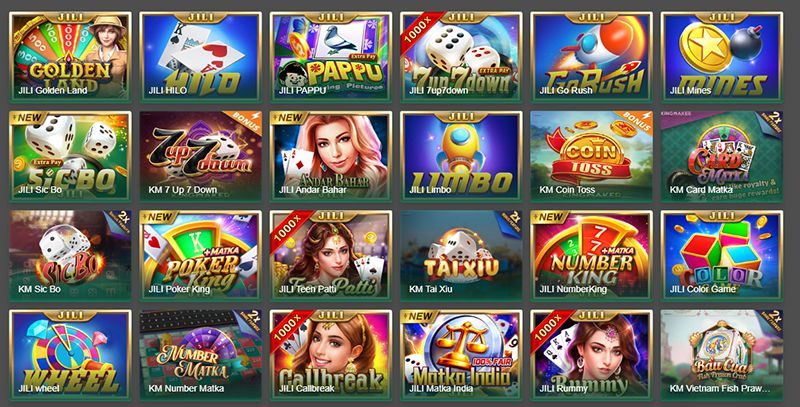The width and height of the screenshot is (800, 407).
Task: Open the KM Sic Bo game
Action: [70, 256]
